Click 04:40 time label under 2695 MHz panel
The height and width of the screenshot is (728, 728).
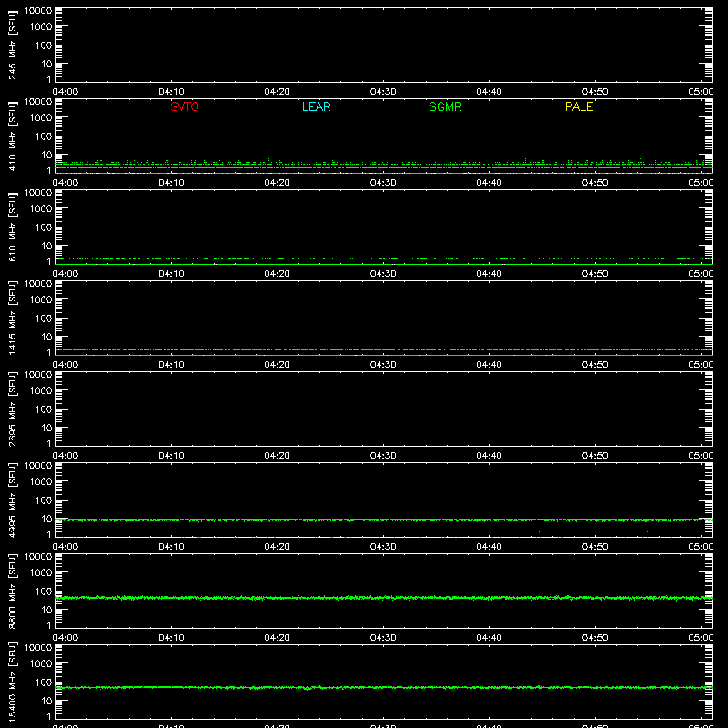(x=489, y=456)
